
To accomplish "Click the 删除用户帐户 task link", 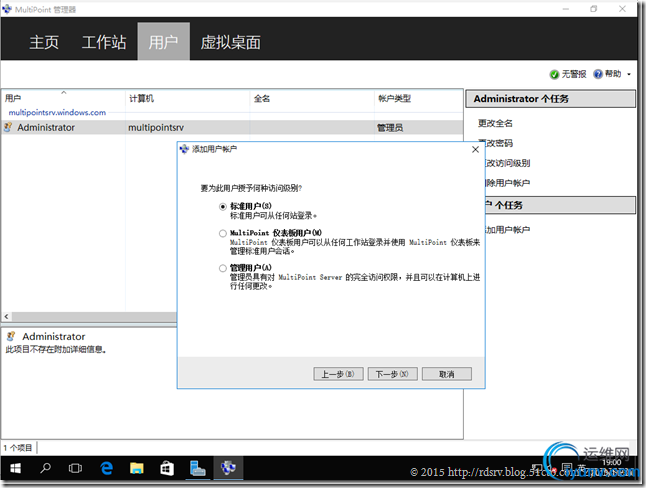I will click(x=508, y=183).
